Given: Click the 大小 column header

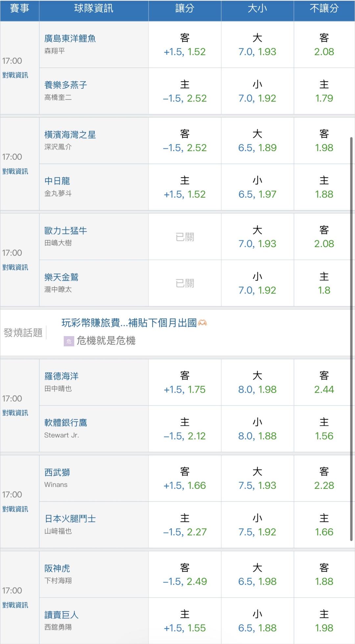Looking at the screenshot, I should [x=257, y=9].
